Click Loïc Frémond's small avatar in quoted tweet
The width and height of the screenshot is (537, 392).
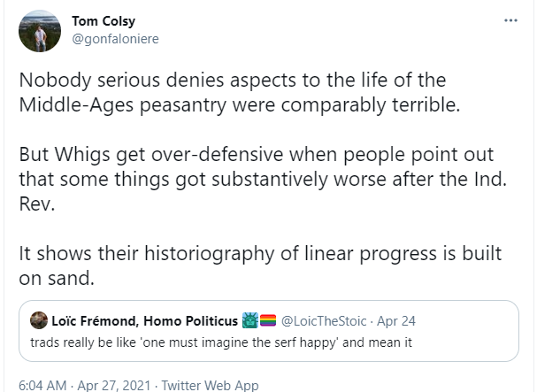[x=39, y=320]
